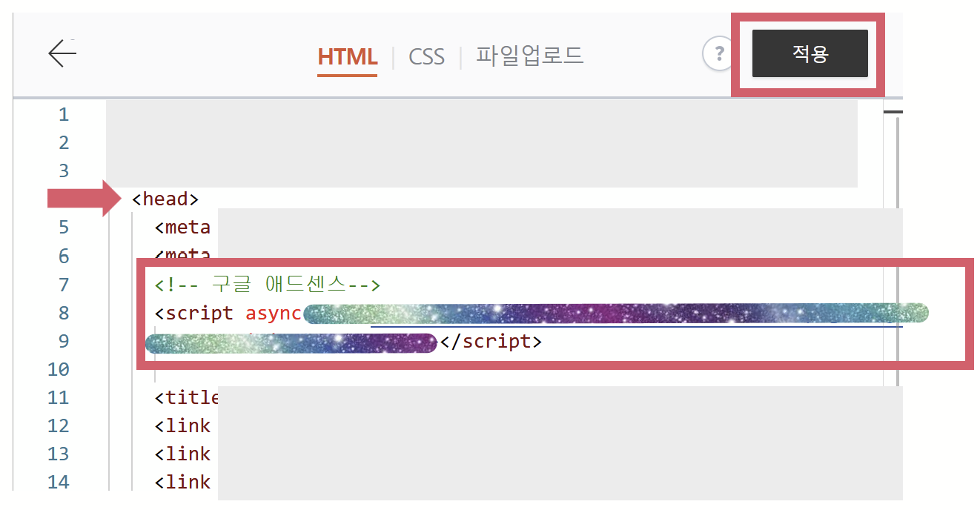Click the <link tag on line 12
The height and width of the screenshot is (510, 980).
click(x=182, y=425)
